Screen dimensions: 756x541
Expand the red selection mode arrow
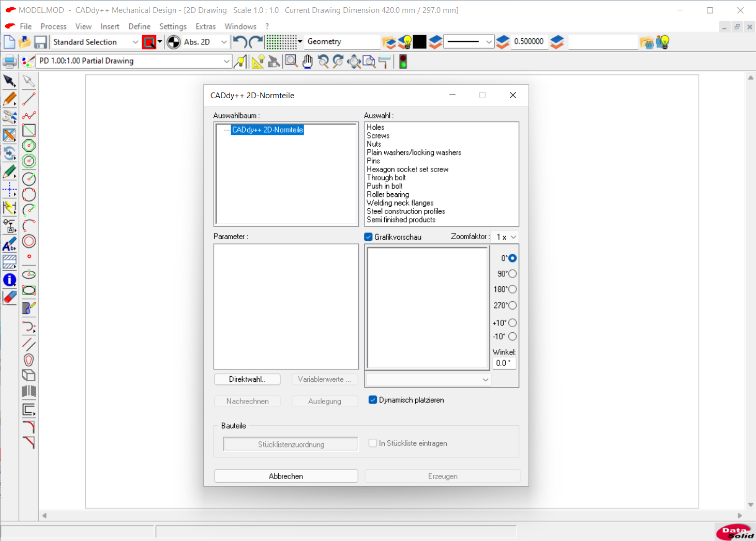160,42
